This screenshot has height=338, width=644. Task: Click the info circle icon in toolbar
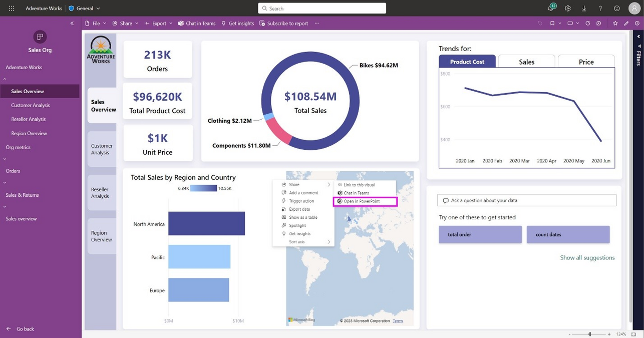point(637,23)
